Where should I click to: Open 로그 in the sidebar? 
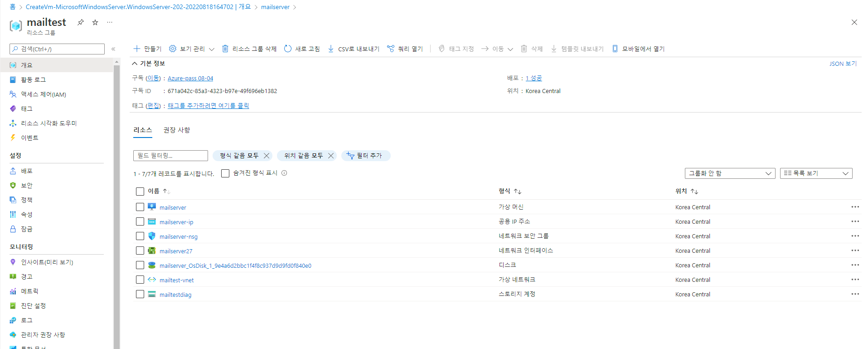57,320
